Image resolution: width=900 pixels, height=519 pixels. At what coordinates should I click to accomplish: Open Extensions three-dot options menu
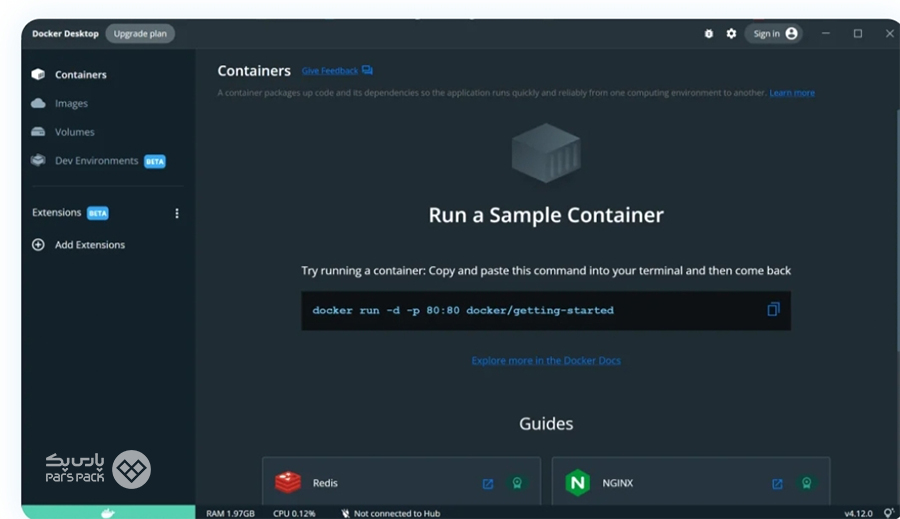click(177, 213)
